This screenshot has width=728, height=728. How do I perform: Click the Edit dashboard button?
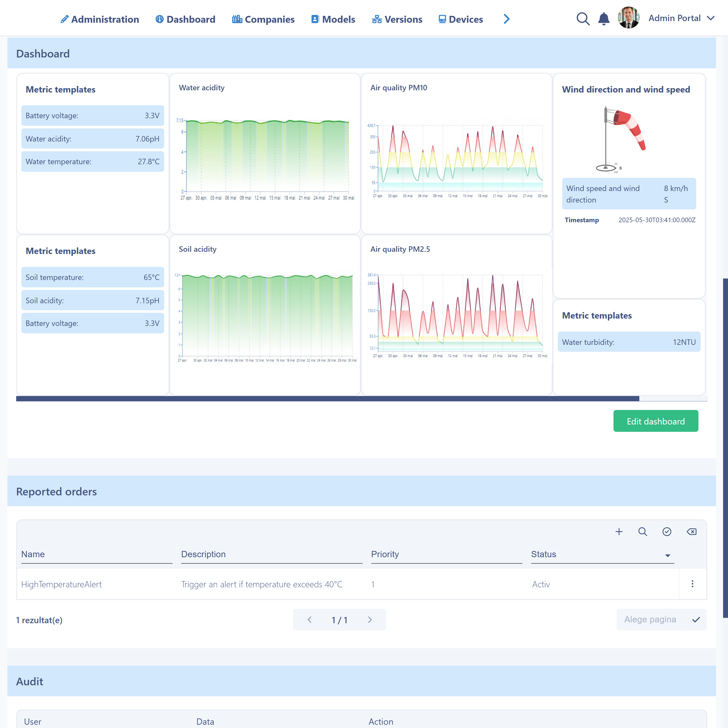click(x=655, y=421)
